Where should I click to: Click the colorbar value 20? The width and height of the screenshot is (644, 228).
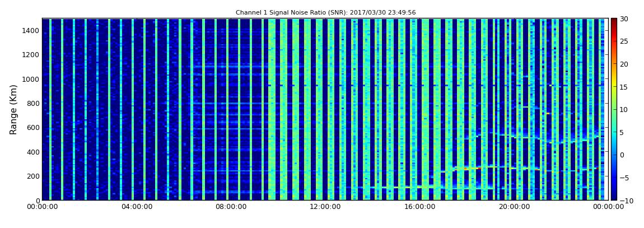tap(624, 64)
